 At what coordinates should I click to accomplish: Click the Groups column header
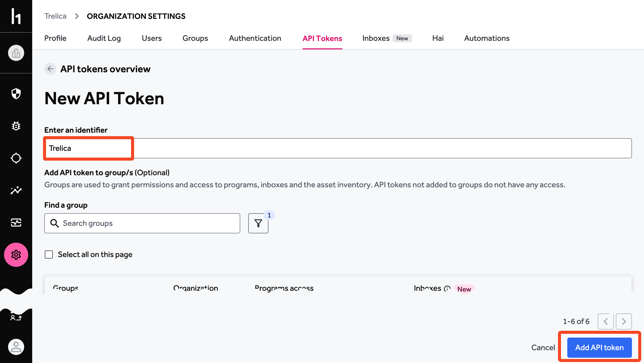66,288
